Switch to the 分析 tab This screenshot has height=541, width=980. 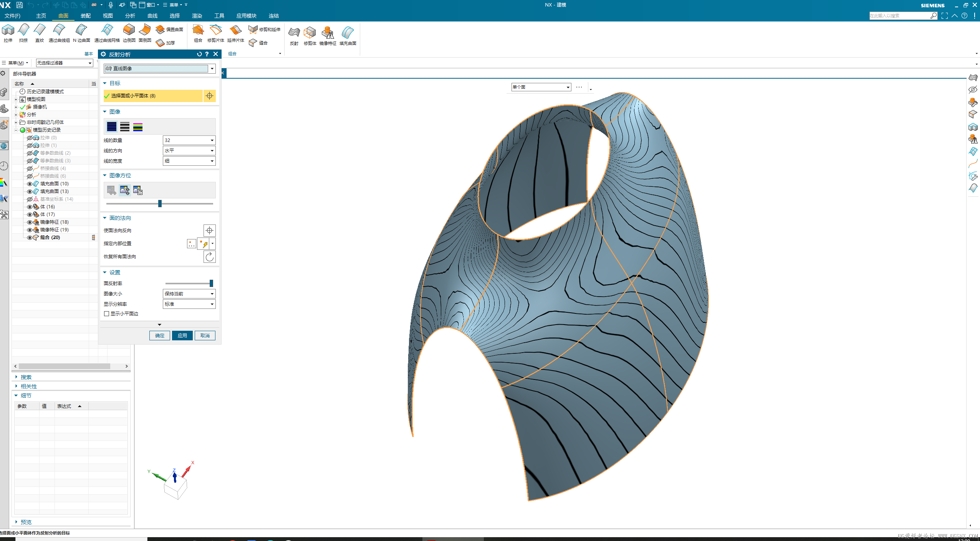(130, 16)
